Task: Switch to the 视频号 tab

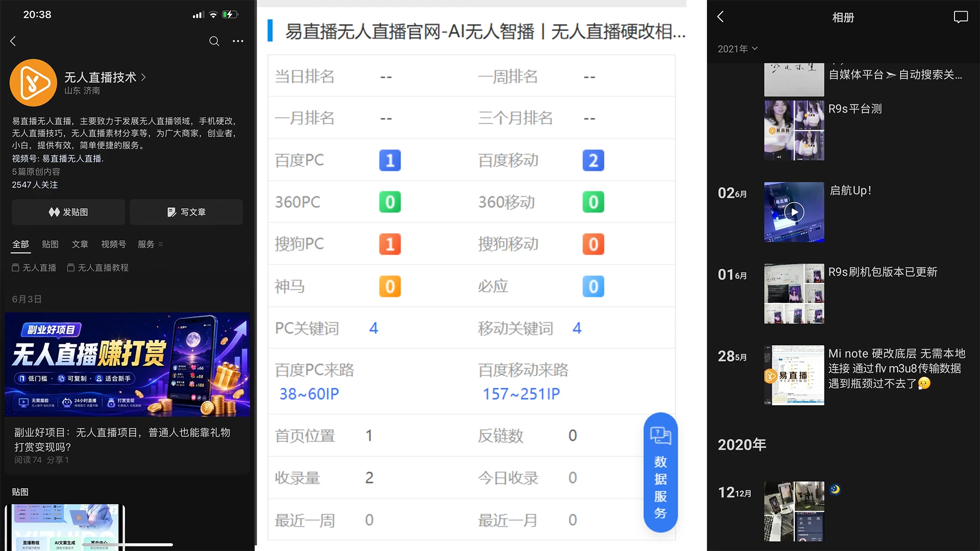Action: (x=113, y=244)
